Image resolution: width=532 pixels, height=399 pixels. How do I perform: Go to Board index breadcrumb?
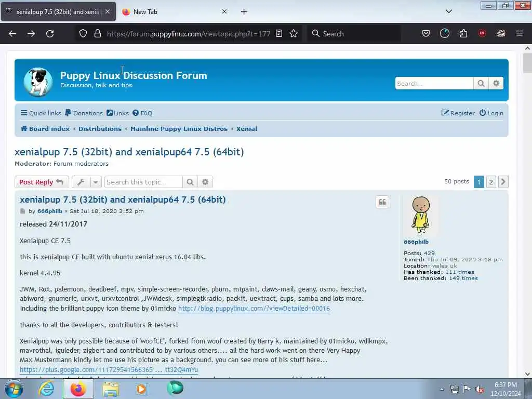45,129
